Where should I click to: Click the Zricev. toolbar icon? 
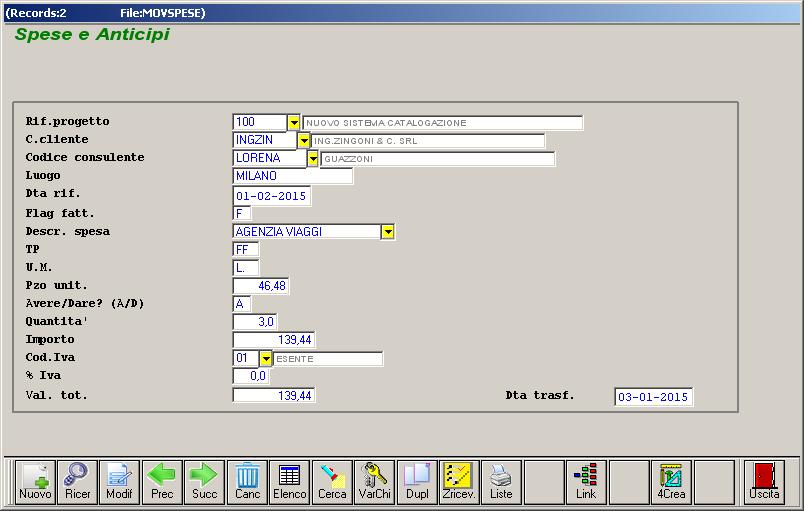coord(459,482)
